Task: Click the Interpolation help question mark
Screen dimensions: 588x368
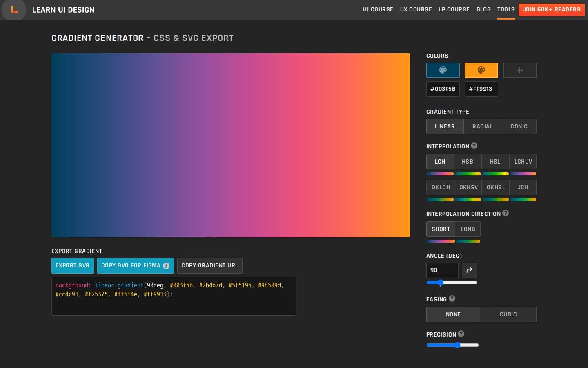Action: click(474, 146)
